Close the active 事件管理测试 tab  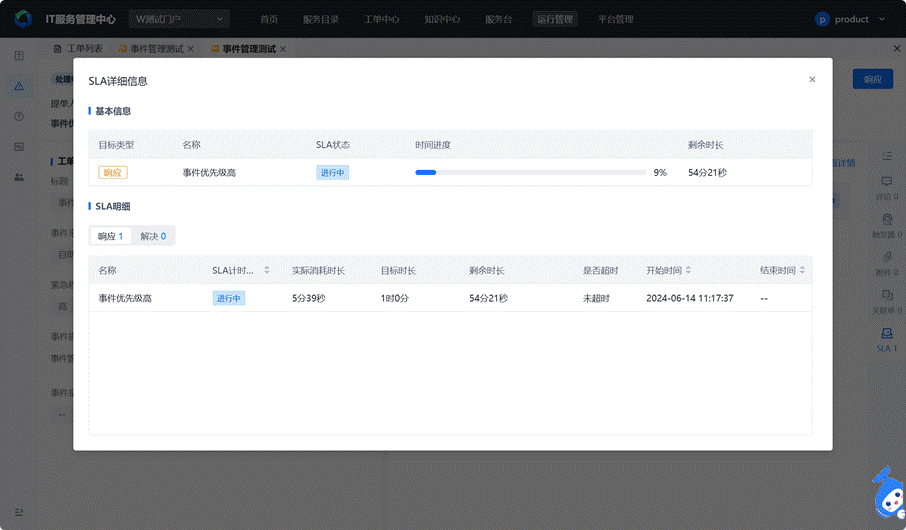283,49
